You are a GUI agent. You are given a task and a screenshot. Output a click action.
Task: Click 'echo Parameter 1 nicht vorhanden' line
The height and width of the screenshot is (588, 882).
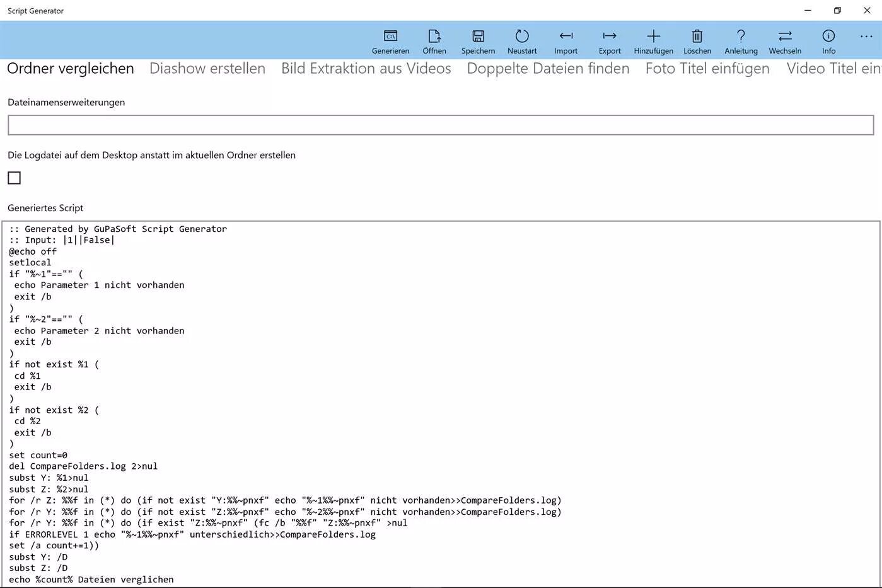pyautogui.click(x=99, y=285)
